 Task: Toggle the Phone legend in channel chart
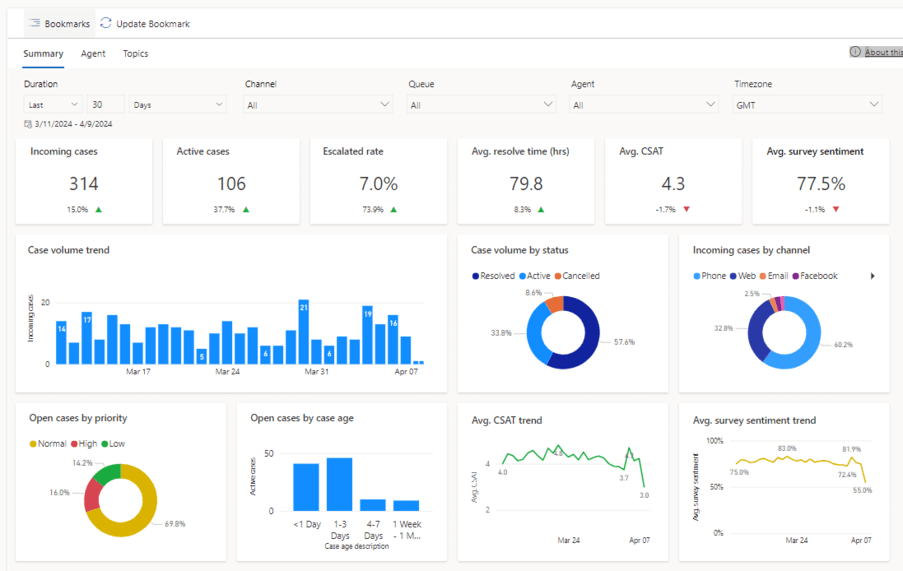[x=708, y=276]
